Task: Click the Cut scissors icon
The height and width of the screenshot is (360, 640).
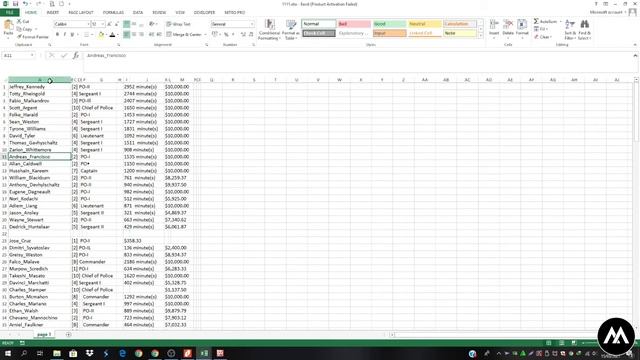Action: point(19,21)
